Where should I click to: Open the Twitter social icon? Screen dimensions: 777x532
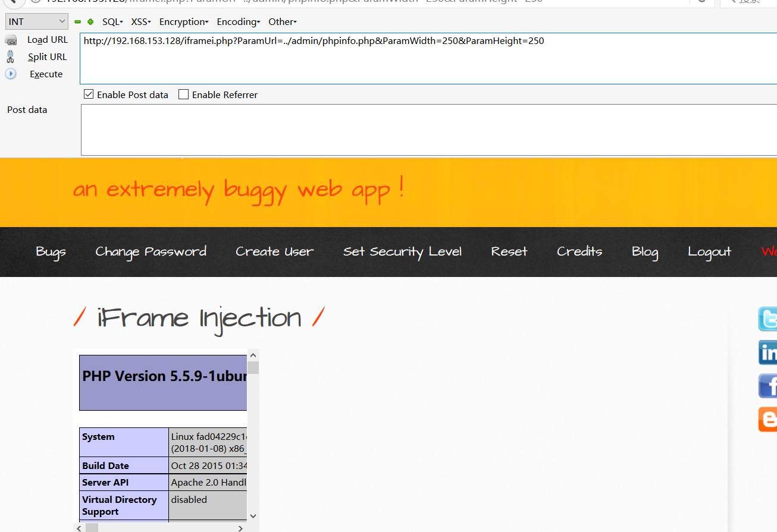pos(767,319)
